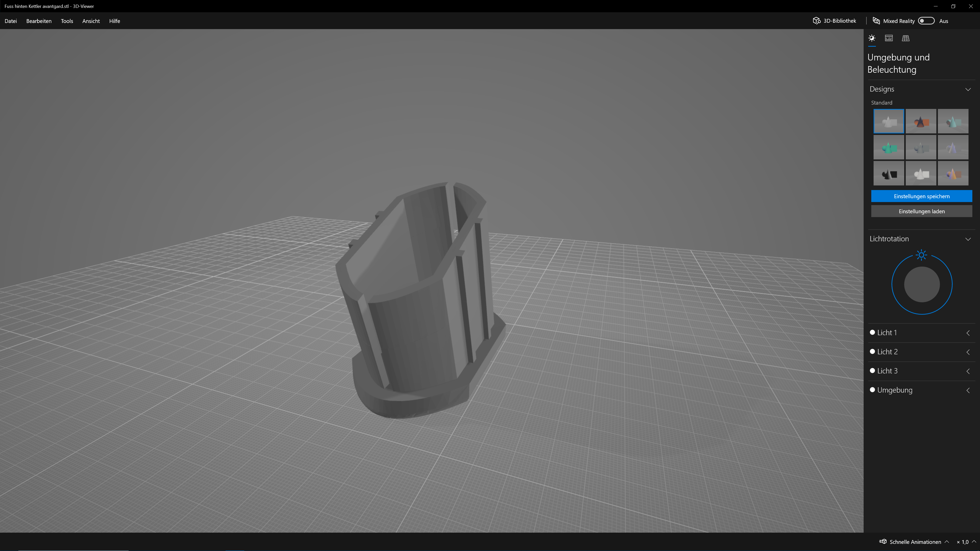This screenshot has width=980, height=551.
Task: Click the Schnelle Animationen cube icon
Action: click(x=883, y=542)
